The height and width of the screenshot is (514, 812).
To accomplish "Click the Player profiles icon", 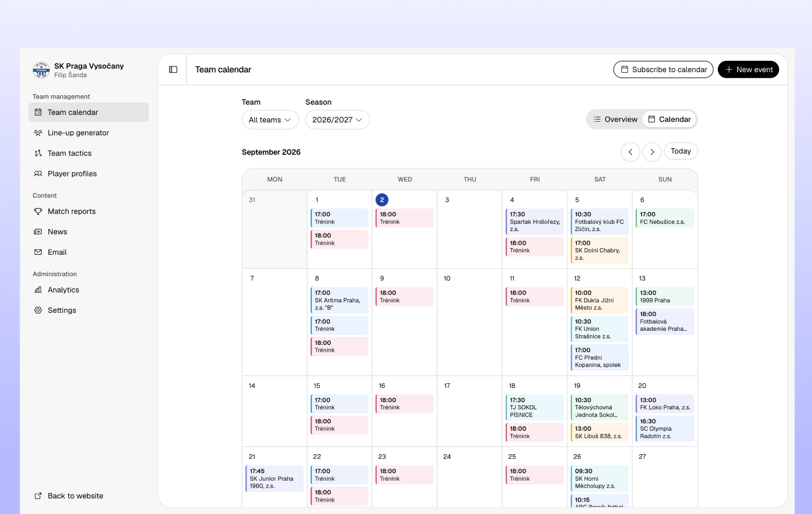I will point(38,174).
